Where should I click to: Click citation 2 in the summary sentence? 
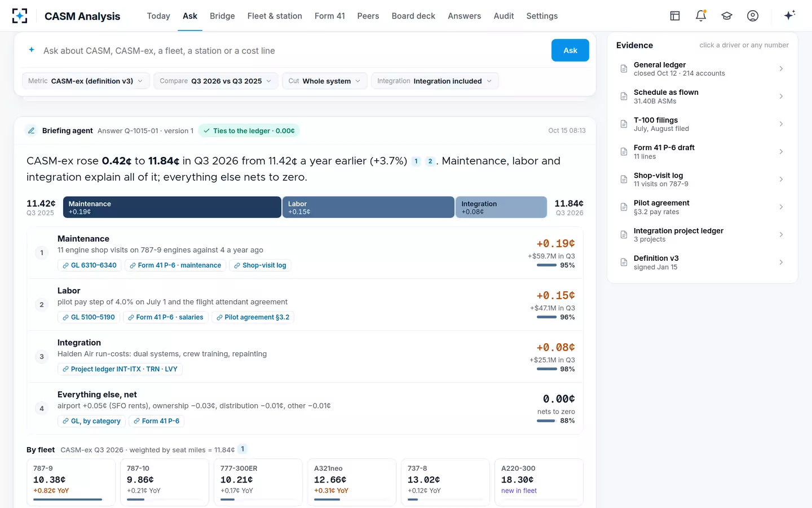430,161
